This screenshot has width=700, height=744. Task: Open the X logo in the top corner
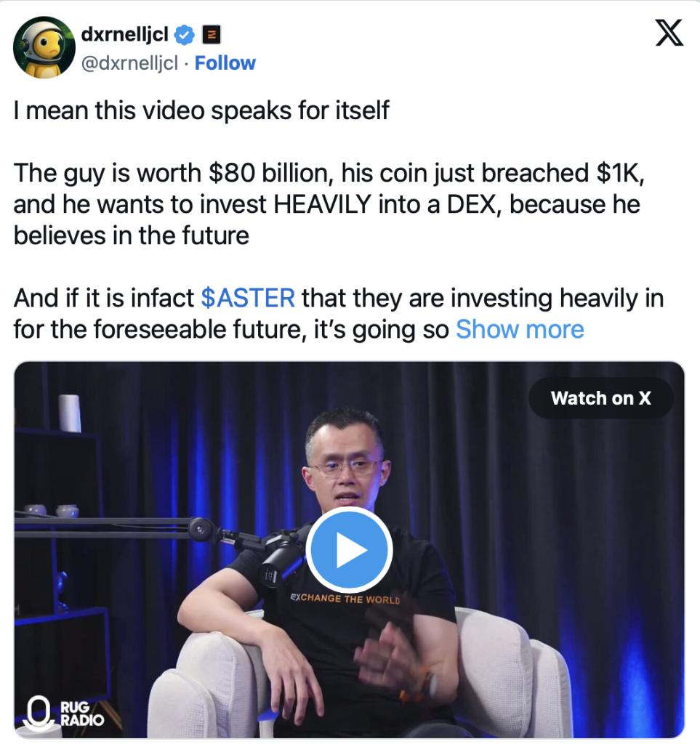coord(669,33)
